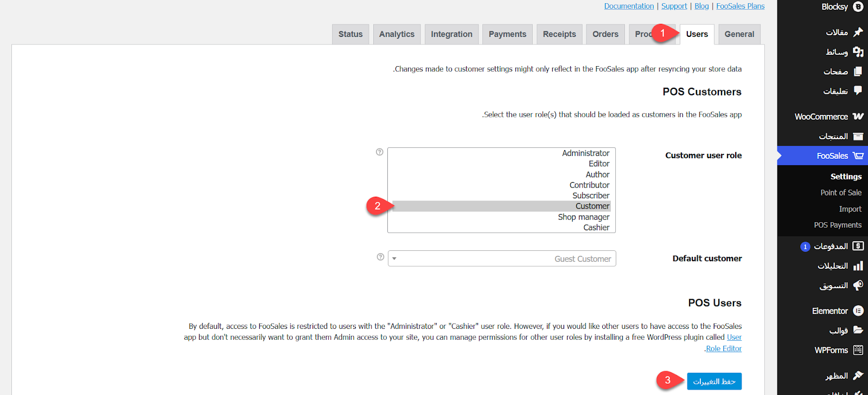Open the WooCommerce menu item
The width and height of the screenshot is (868, 395).
click(x=822, y=116)
